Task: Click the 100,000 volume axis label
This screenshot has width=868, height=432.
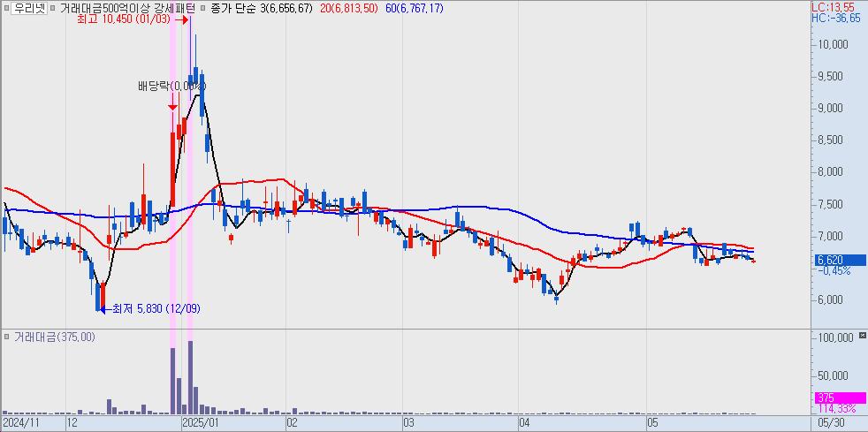Action: 834,338
